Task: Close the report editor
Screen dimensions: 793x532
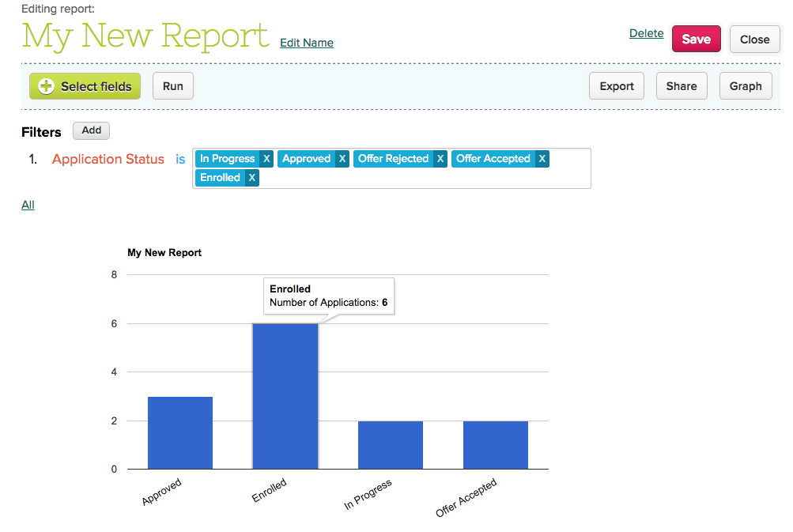Action: pos(754,40)
